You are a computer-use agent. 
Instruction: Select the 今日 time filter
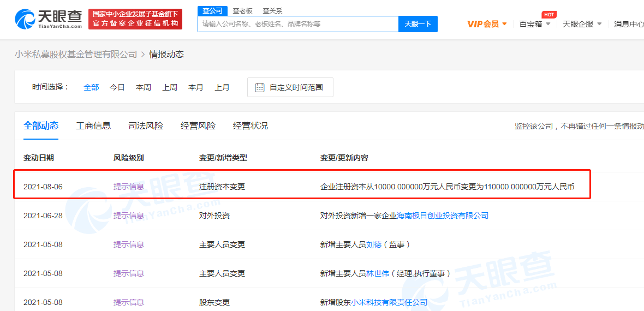117,87
